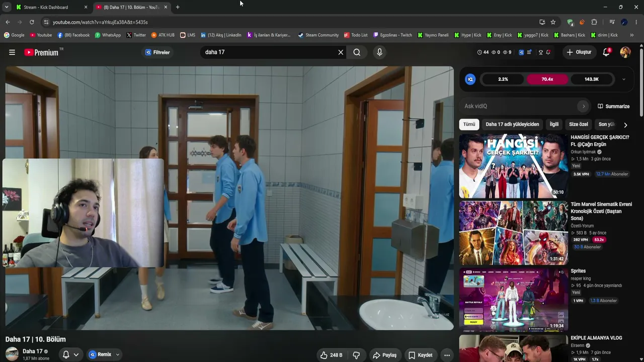Open browser media controls icon
The image size is (644, 362).
coord(612,22)
